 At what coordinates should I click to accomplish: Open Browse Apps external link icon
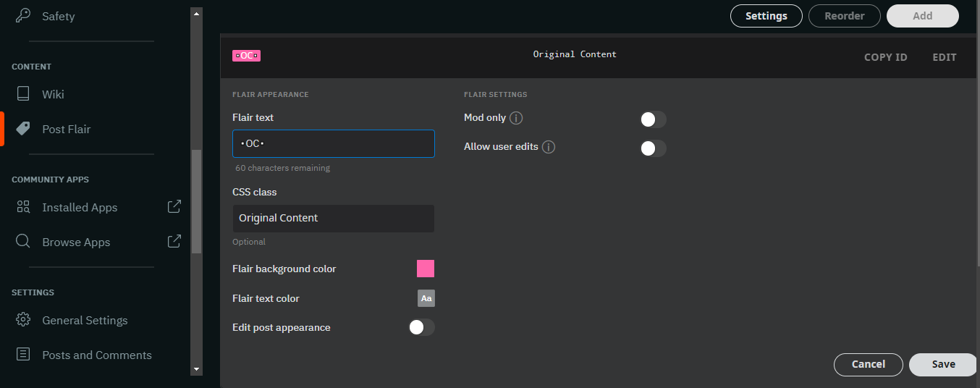[x=174, y=241]
